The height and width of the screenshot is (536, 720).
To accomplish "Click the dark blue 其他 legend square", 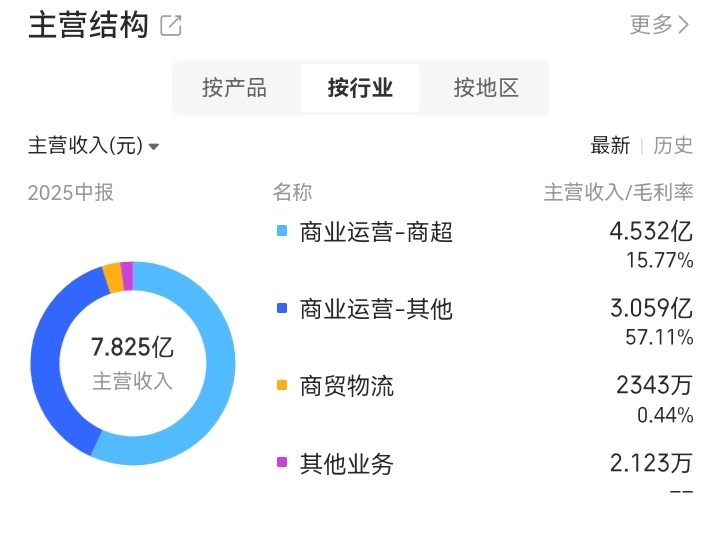I will pyautogui.click(x=282, y=308).
